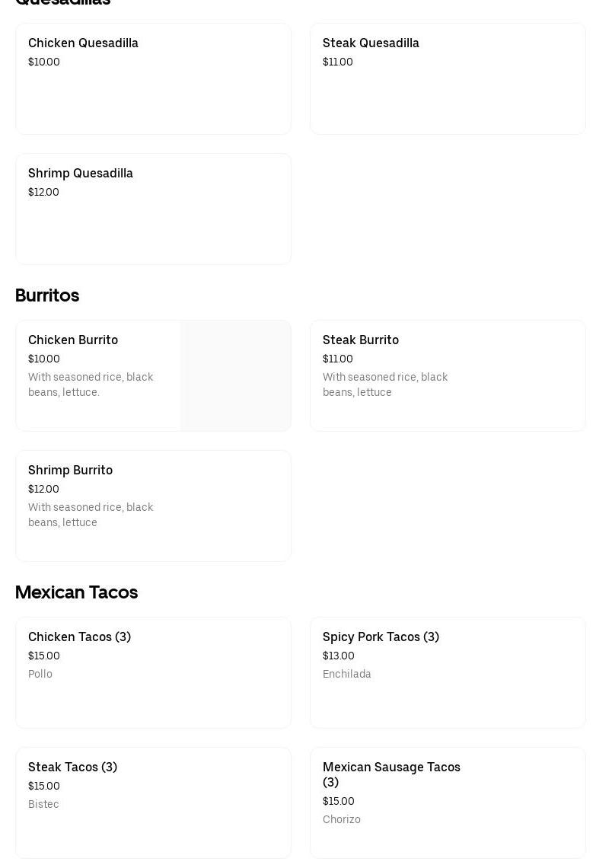This screenshot has height=868, width=612.
Task: Click the Burritos section heading
Action: [x=47, y=295]
